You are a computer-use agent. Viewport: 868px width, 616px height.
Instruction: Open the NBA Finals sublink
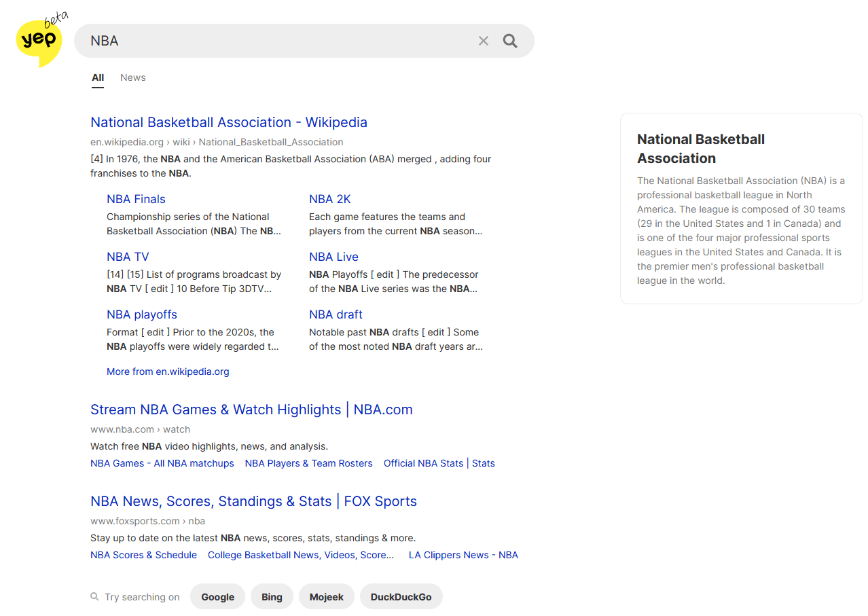pos(136,199)
